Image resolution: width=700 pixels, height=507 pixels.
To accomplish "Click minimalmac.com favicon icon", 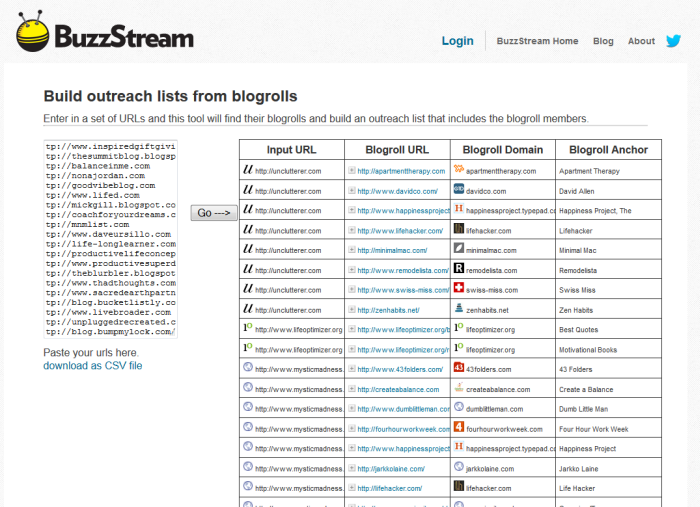I will tap(459, 248).
